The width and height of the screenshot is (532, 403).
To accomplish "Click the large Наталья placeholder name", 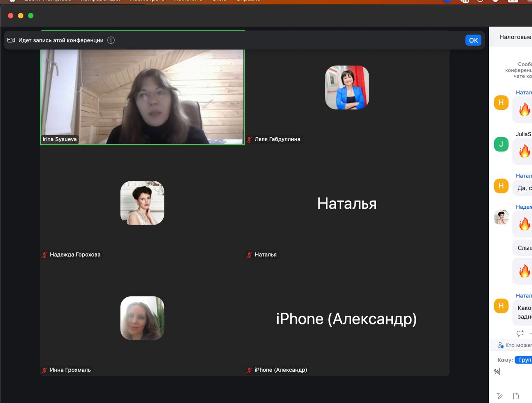I will [x=347, y=203].
